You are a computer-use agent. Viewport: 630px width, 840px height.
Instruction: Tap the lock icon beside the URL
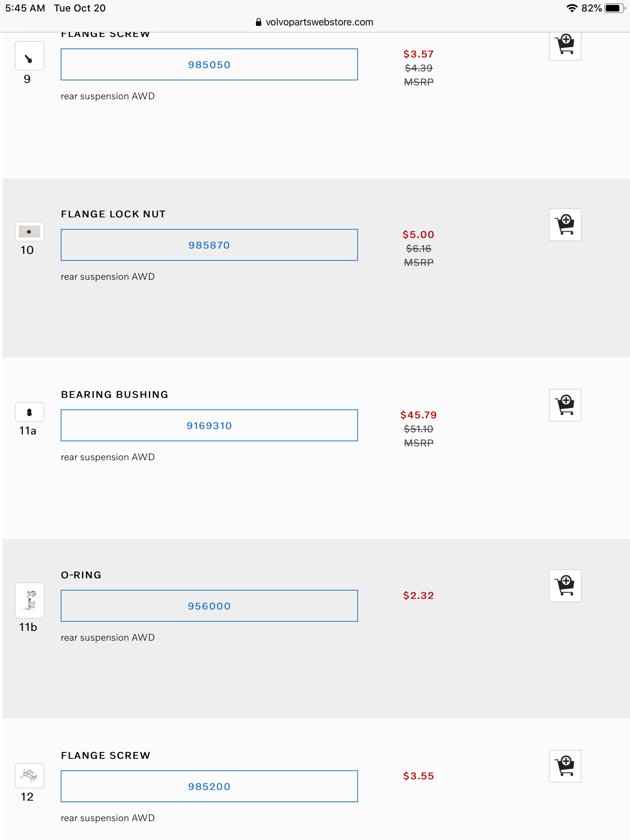[258, 22]
